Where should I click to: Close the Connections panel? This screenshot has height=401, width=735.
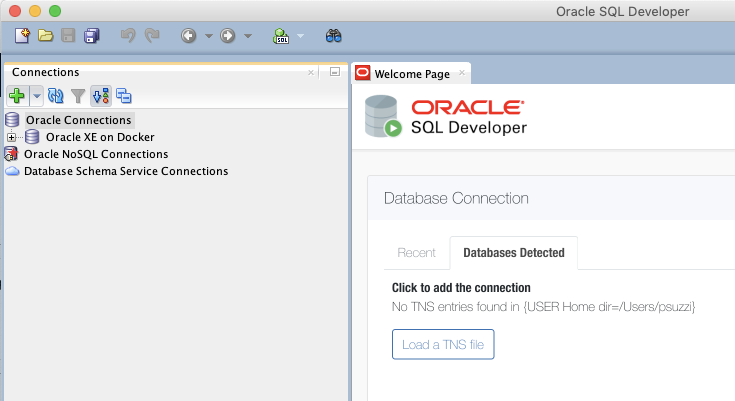point(311,73)
